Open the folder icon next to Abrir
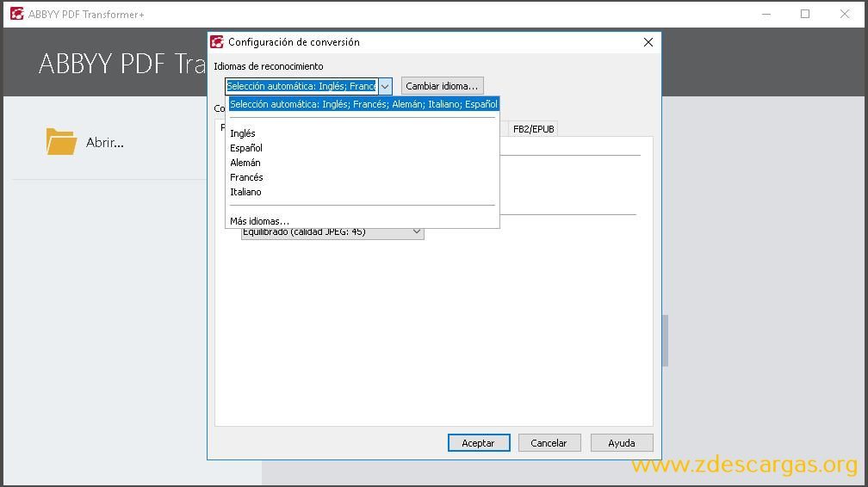The width and height of the screenshot is (868, 487). coord(61,142)
